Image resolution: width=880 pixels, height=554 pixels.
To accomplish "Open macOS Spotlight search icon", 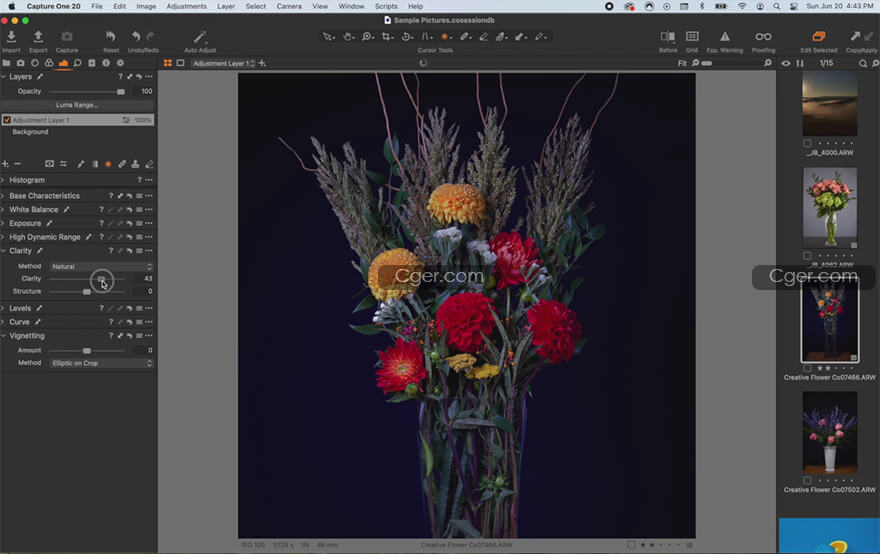I will 777,6.
